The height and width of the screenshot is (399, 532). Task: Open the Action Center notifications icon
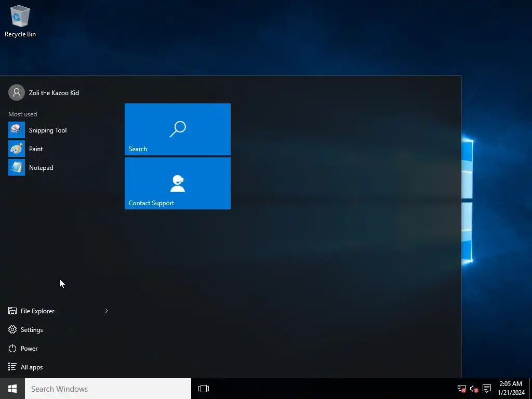coord(487,389)
